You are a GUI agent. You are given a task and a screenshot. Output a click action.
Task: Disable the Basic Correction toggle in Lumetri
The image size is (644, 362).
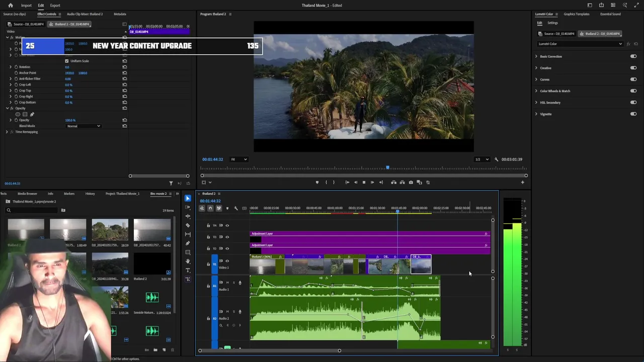point(633,56)
